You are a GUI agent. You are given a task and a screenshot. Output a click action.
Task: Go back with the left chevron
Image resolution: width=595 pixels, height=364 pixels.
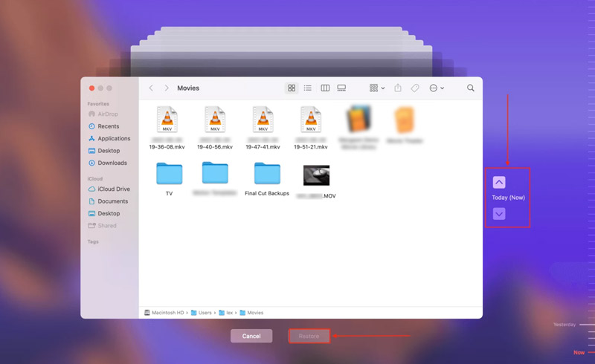click(x=151, y=88)
